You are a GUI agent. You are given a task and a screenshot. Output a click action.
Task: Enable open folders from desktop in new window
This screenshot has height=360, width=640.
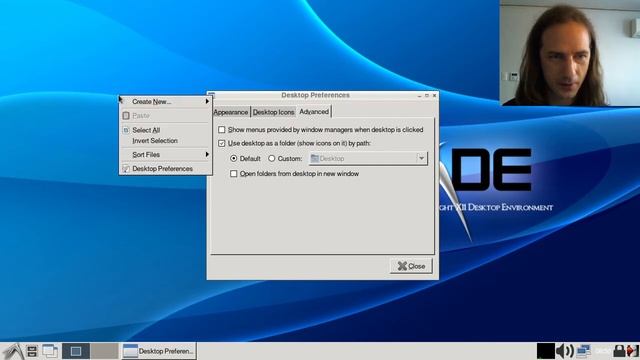pyautogui.click(x=233, y=173)
